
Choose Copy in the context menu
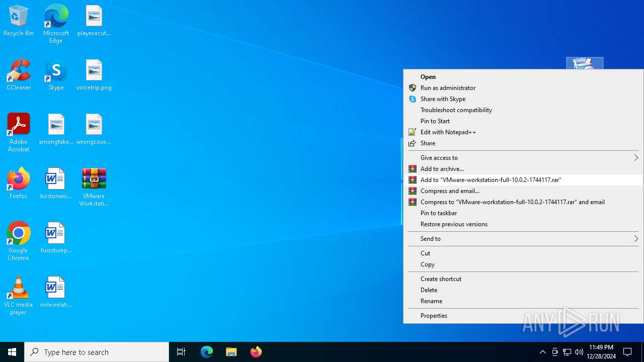click(523, 264)
